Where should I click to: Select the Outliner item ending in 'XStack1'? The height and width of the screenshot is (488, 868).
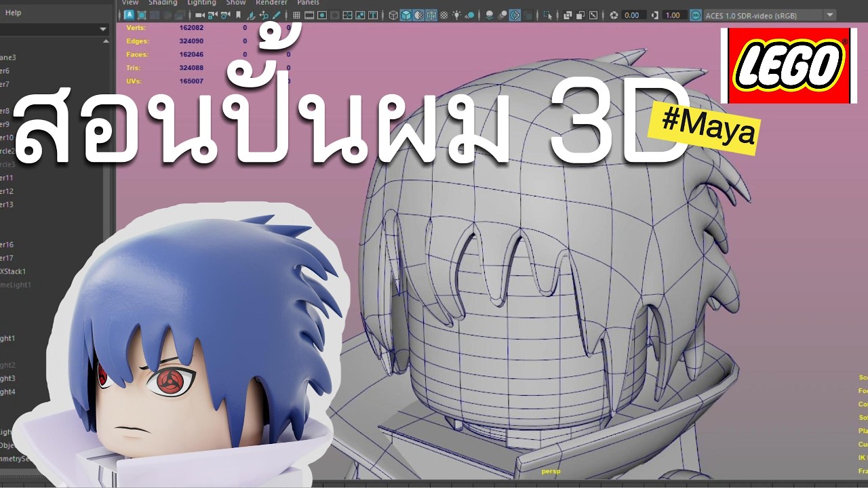[x=13, y=271]
